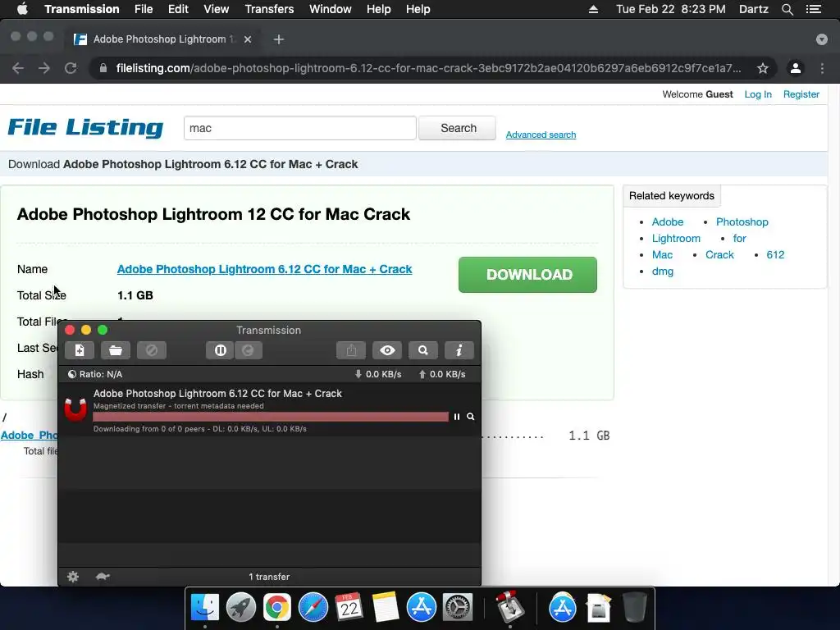This screenshot has height=630, width=840.
Task: Toggle filter bar with magnifier icon in Transmission
Action: [423, 350]
